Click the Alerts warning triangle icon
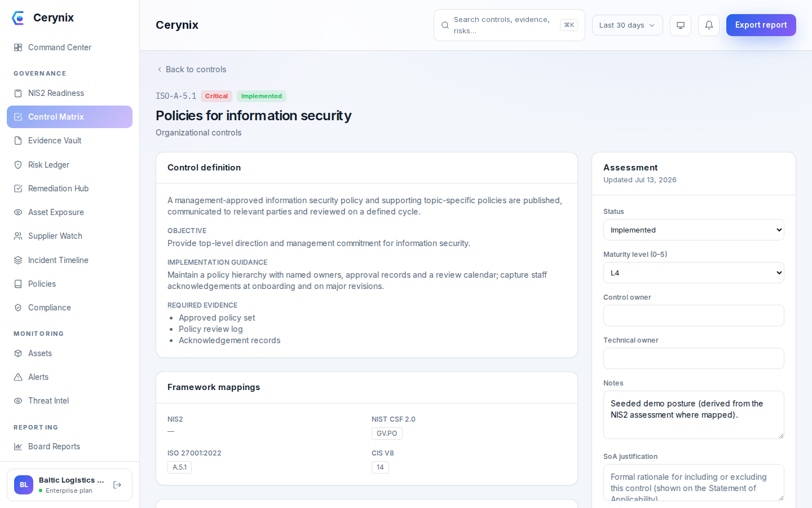 18,377
